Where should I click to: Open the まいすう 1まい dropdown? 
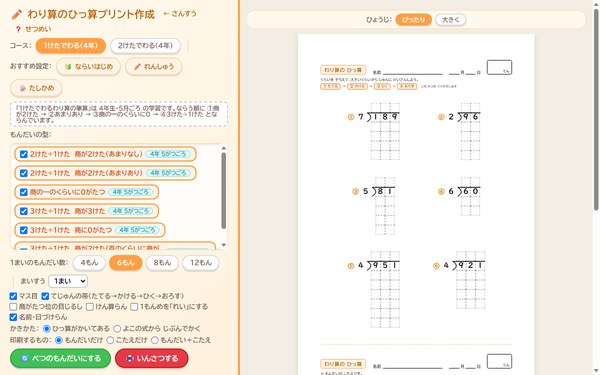coord(68,281)
